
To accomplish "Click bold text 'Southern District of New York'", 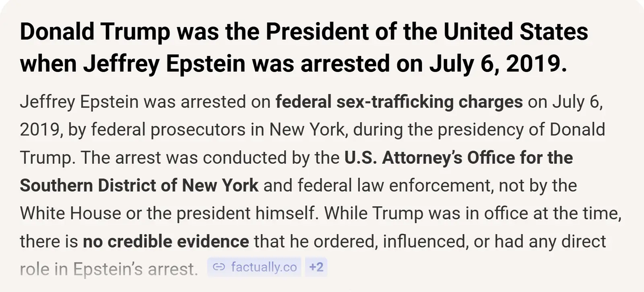I will 139,185.
